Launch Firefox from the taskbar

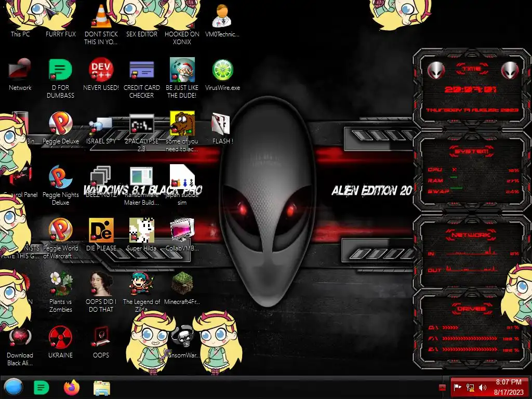[x=72, y=388]
